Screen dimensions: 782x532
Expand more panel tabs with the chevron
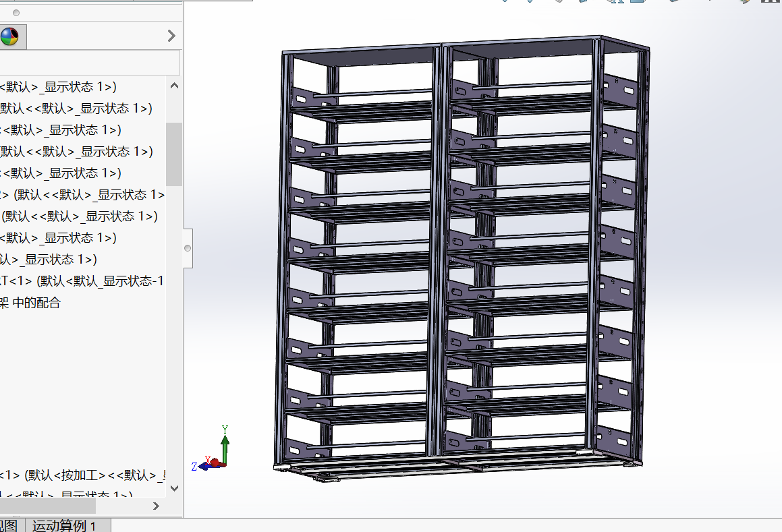tap(171, 36)
